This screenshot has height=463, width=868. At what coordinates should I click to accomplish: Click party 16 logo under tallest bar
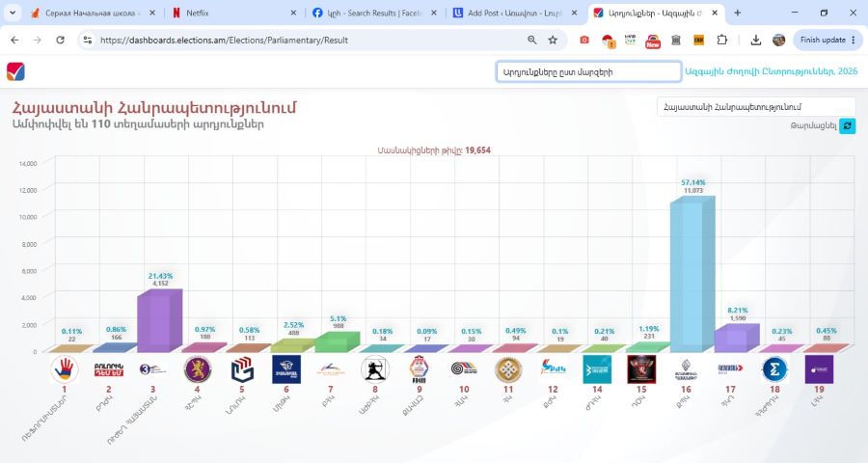click(686, 369)
